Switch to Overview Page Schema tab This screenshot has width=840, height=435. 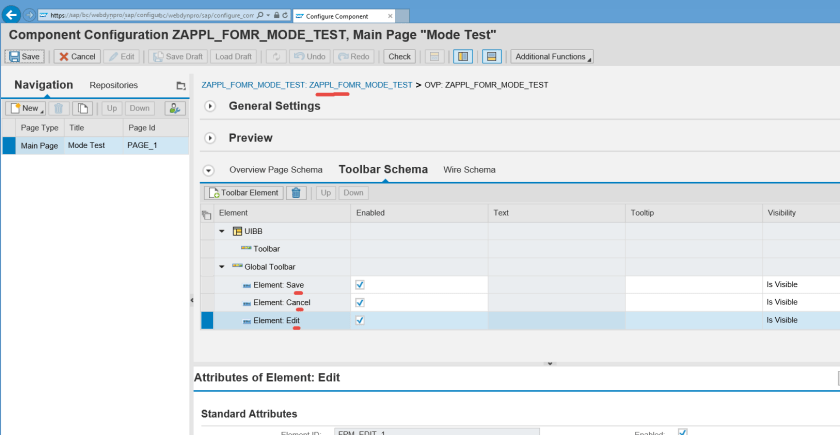click(x=276, y=170)
